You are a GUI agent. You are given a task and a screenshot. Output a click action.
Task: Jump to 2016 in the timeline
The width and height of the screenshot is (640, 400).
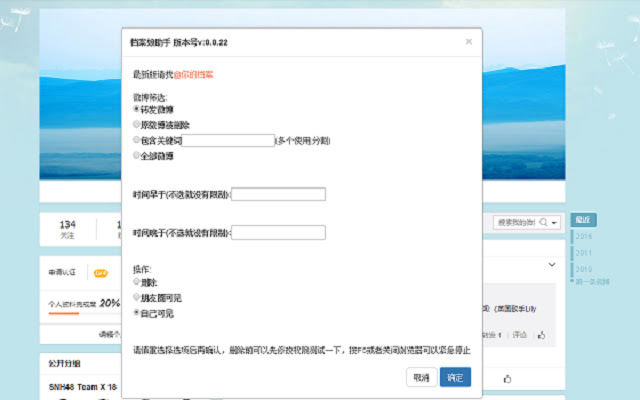(x=584, y=236)
